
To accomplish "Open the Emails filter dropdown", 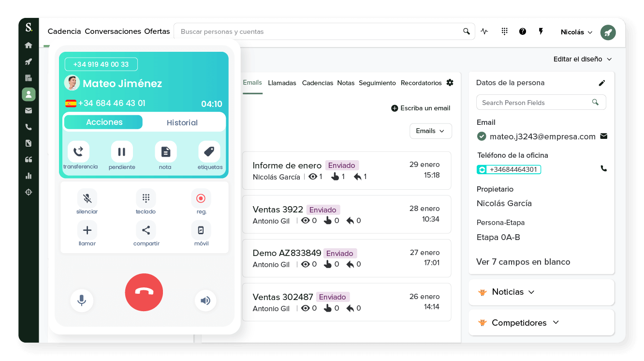I will [430, 131].
